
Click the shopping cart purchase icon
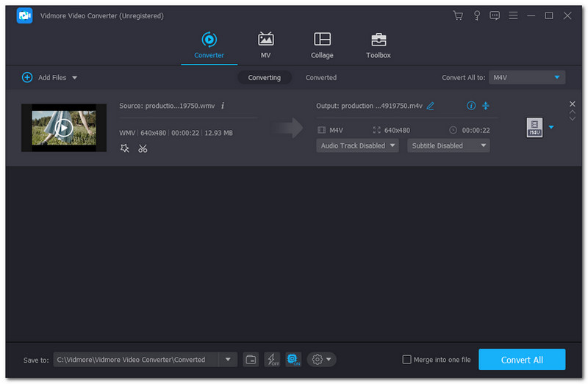tap(459, 15)
